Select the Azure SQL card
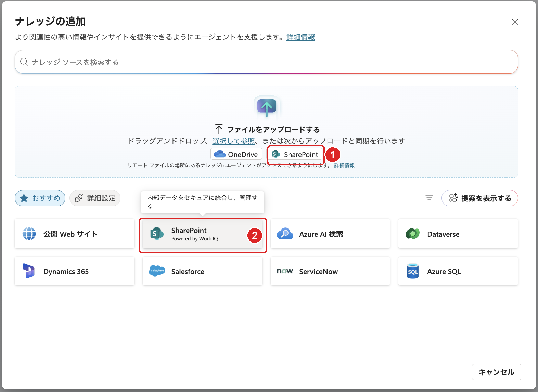This screenshot has width=538, height=392. [x=458, y=271]
